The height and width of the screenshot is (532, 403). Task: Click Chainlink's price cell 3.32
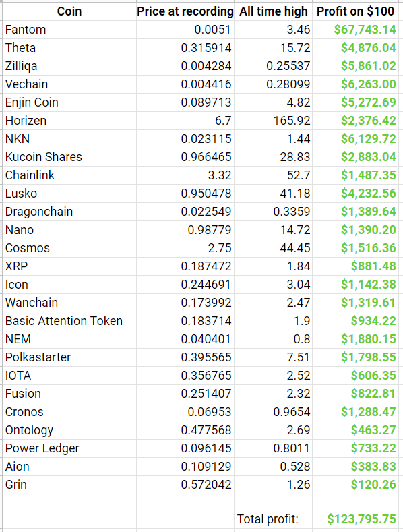[x=185, y=175]
